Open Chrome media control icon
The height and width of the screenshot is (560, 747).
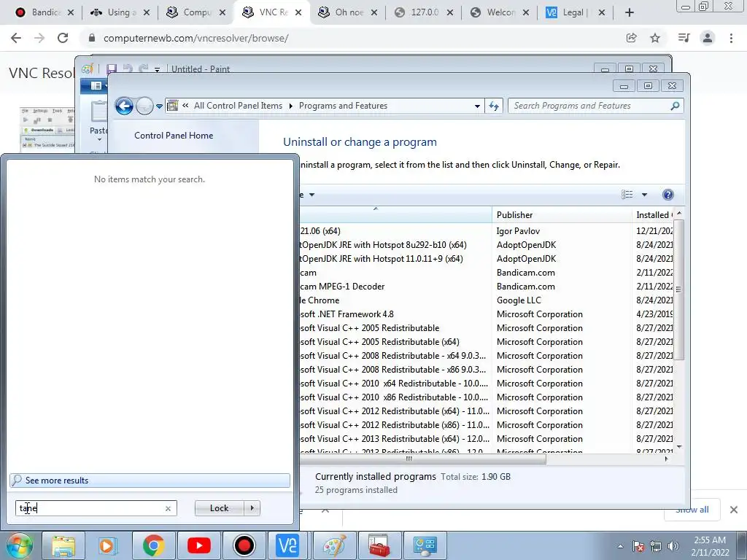pos(684,38)
